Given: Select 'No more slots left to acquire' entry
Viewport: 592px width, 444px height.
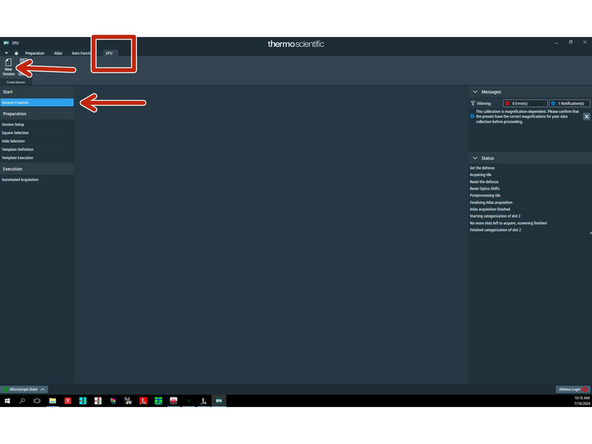Looking at the screenshot, I should pos(508,223).
